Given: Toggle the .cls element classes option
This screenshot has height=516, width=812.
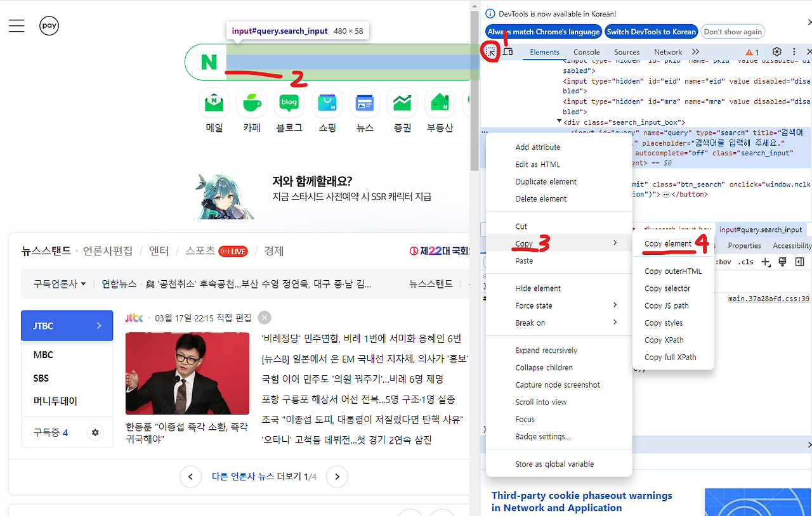Looking at the screenshot, I should point(746,262).
